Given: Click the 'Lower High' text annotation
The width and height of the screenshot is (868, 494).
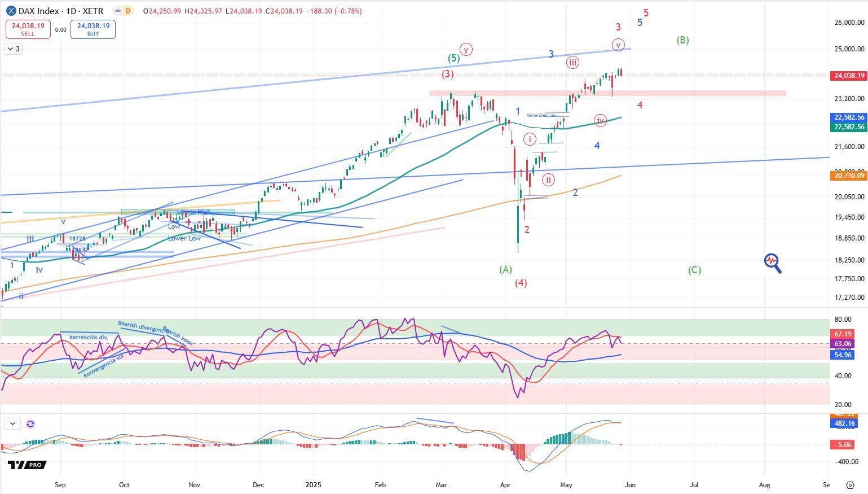Looking at the screenshot, I should pos(194,212).
